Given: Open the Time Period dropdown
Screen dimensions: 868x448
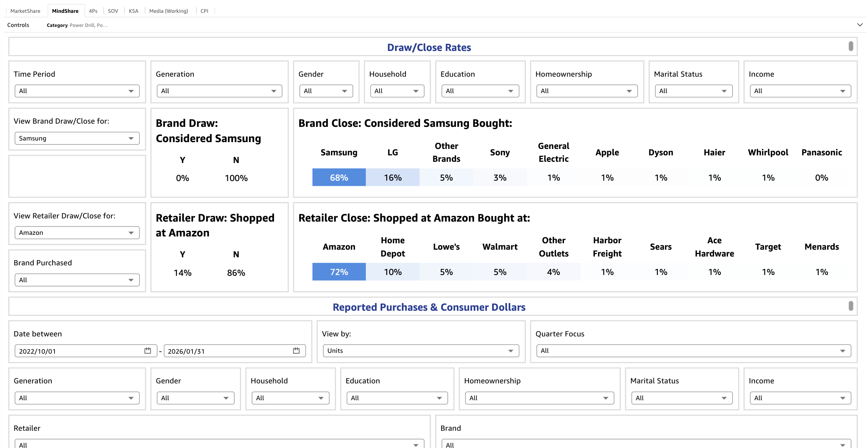Looking at the screenshot, I should pos(77,91).
